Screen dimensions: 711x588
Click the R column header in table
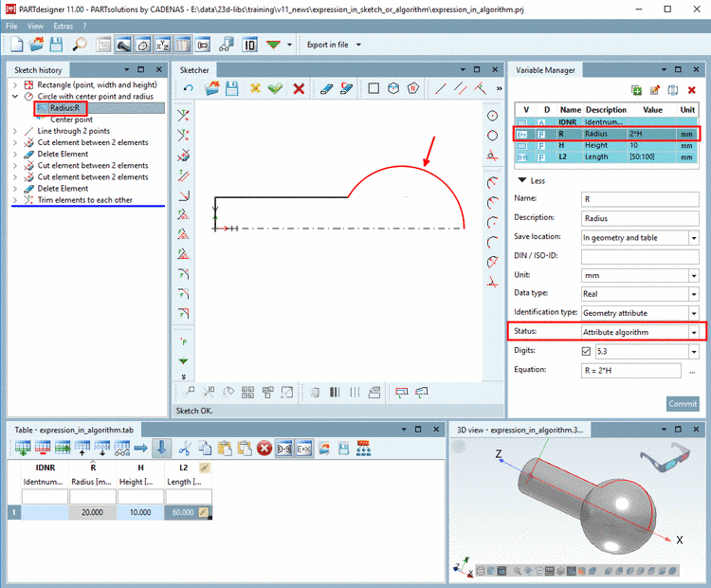click(93, 468)
